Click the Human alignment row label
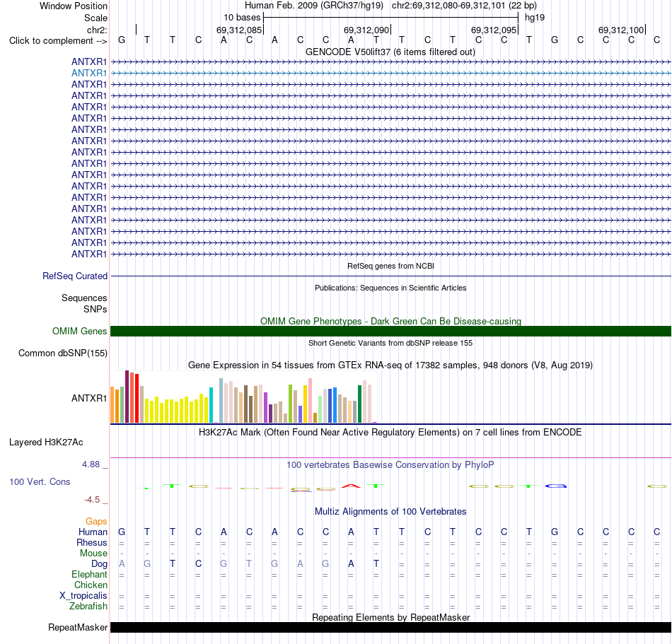The image size is (672, 644). click(93, 532)
